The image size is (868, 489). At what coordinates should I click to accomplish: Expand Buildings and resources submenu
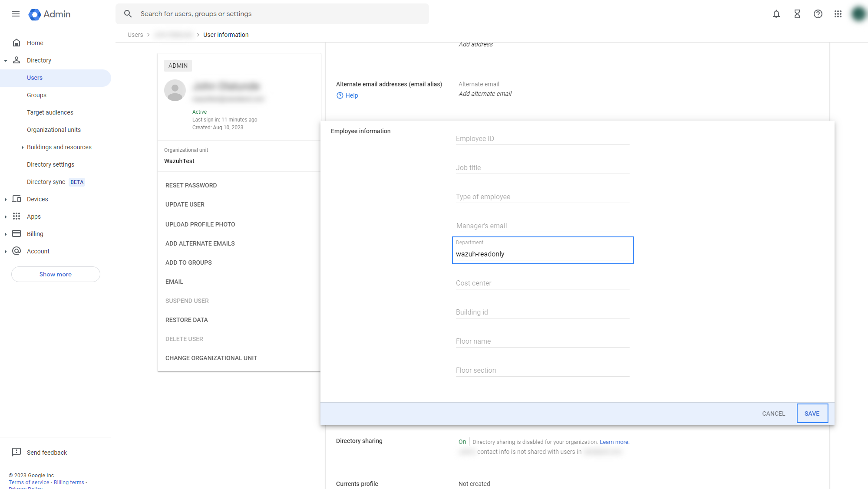22,148
